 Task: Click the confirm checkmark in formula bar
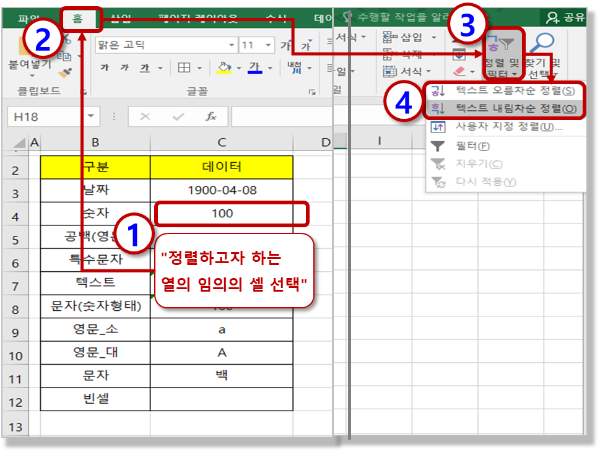click(x=178, y=116)
